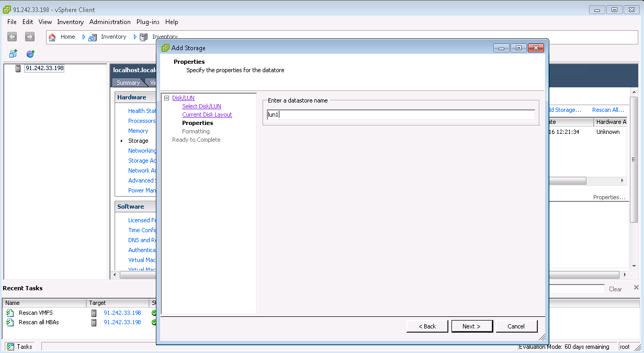Screen dimensions: 644x353
Task: Click the Rescan VMFS task icon
Action: pos(10,313)
